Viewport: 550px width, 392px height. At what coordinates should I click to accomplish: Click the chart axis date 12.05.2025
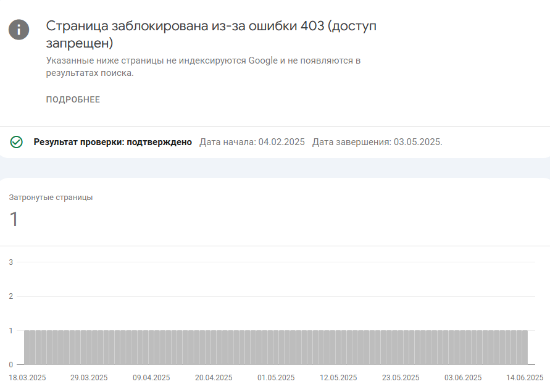pos(338,378)
